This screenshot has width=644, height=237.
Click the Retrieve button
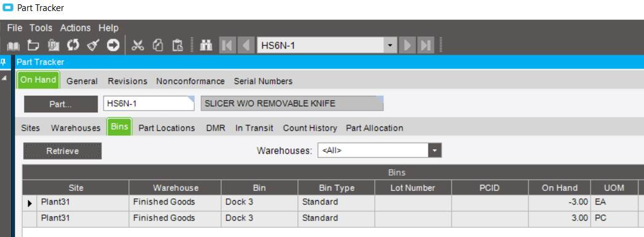tap(63, 151)
